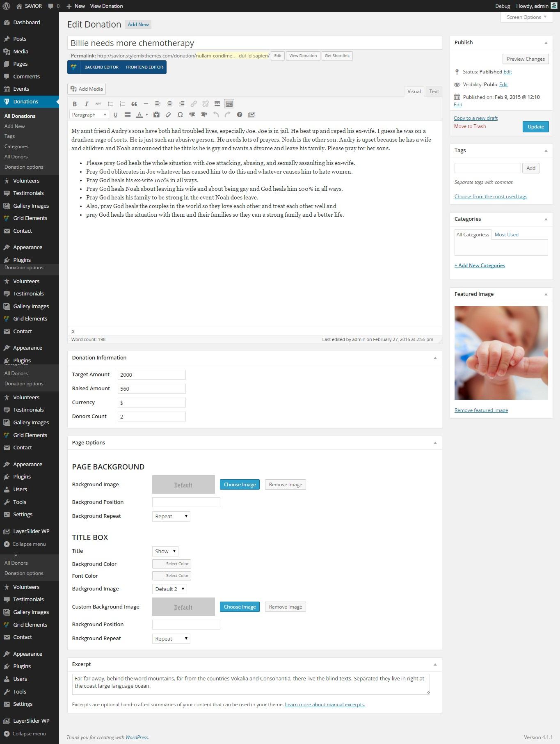Redo the last edit
The width and height of the screenshot is (560, 744).
(228, 115)
